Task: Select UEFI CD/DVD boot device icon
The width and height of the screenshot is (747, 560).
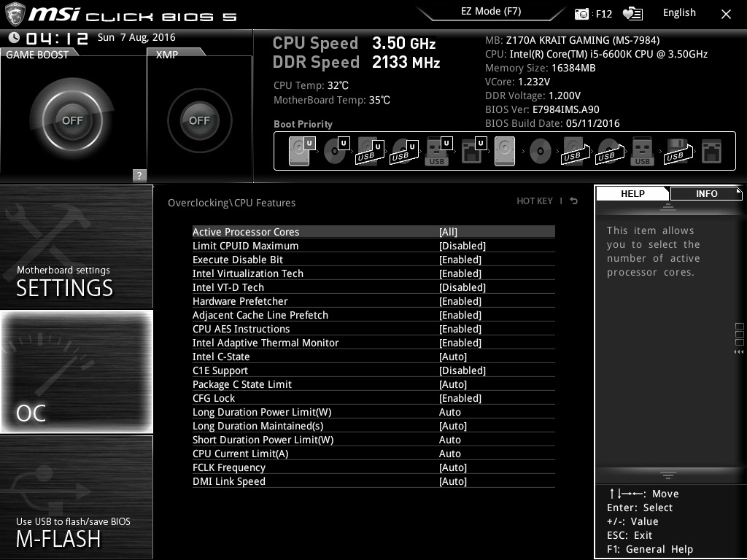Action: coord(336,151)
